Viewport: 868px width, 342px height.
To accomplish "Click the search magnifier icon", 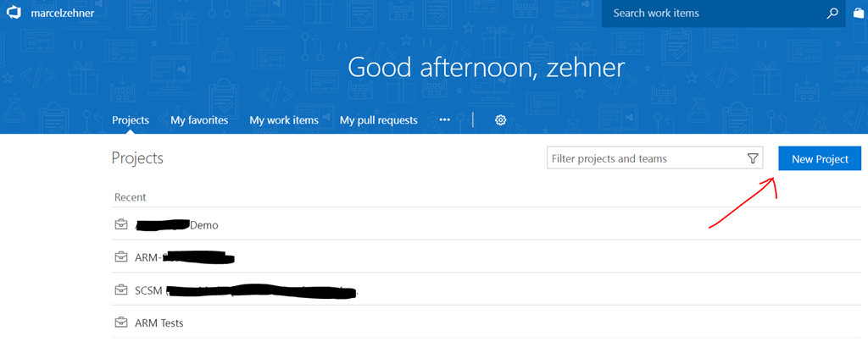I will (832, 14).
